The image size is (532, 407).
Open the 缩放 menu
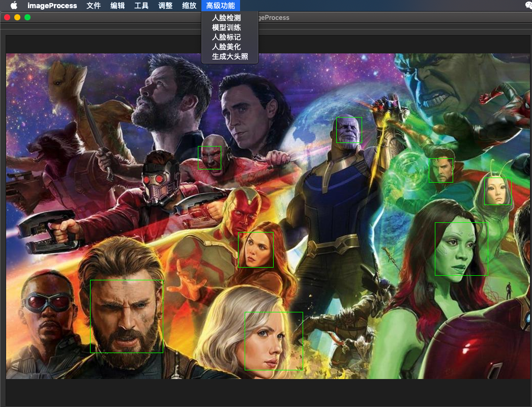[189, 6]
